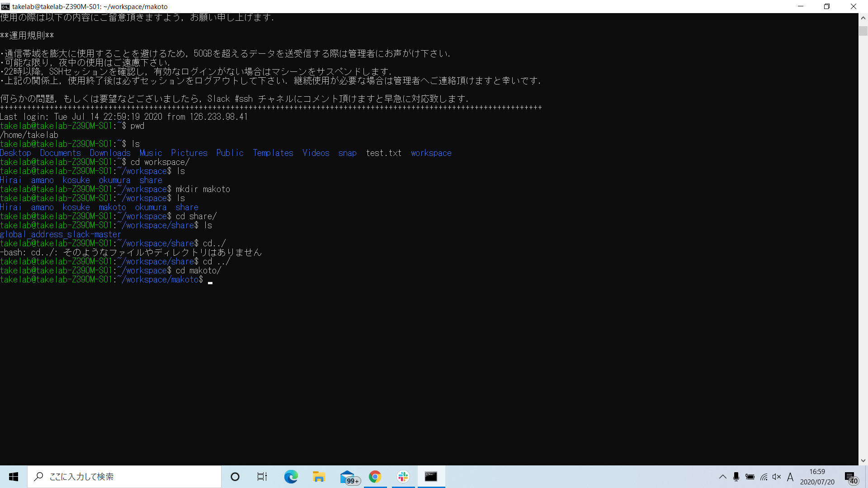Open File Explorer from the taskbar
Screen dimensions: 868x488
click(x=319, y=477)
